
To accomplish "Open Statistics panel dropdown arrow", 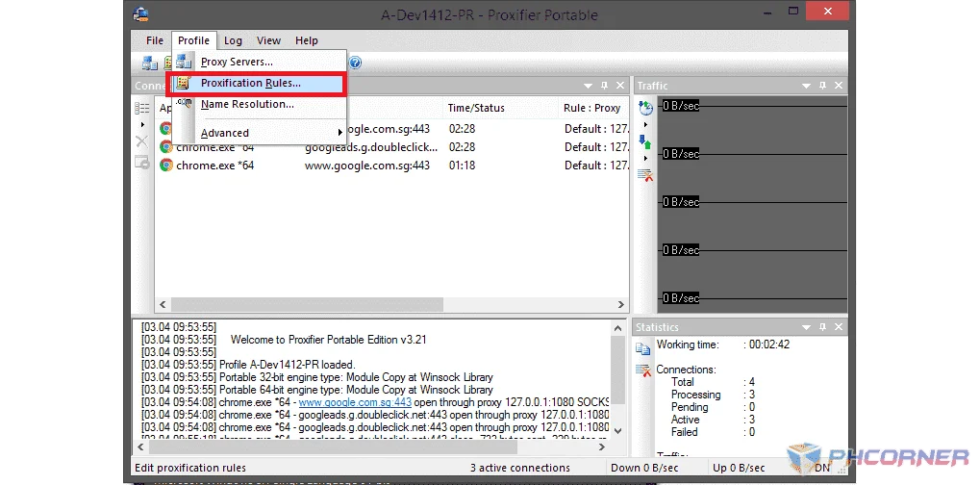I will (x=806, y=327).
